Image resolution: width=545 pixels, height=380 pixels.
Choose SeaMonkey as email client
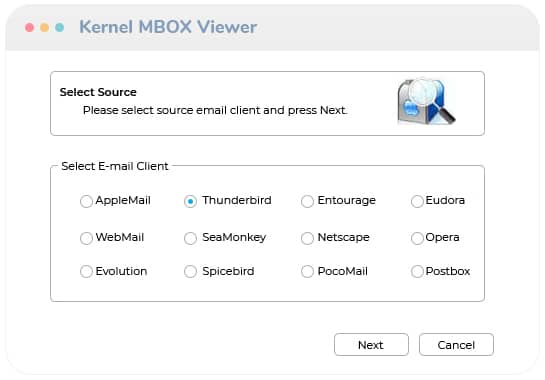[x=190, y=238]
